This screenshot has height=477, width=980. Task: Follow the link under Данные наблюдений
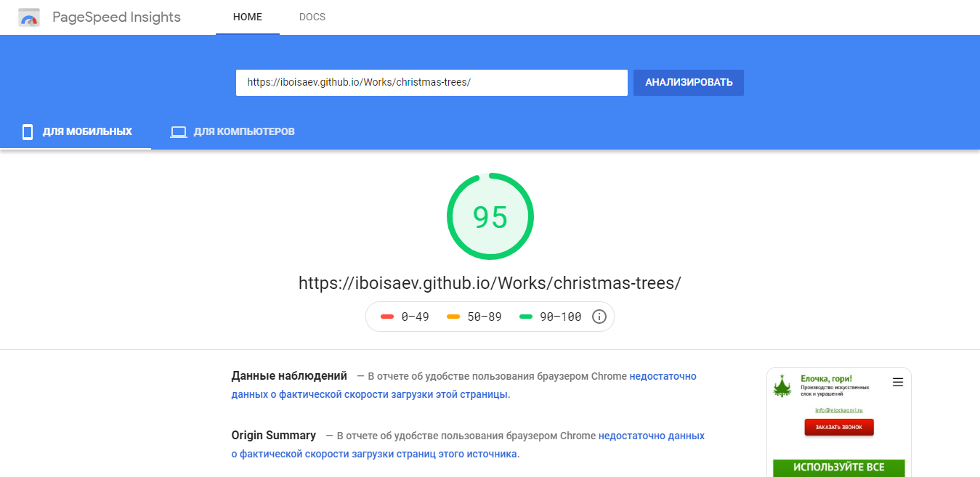tap(464, 386)
